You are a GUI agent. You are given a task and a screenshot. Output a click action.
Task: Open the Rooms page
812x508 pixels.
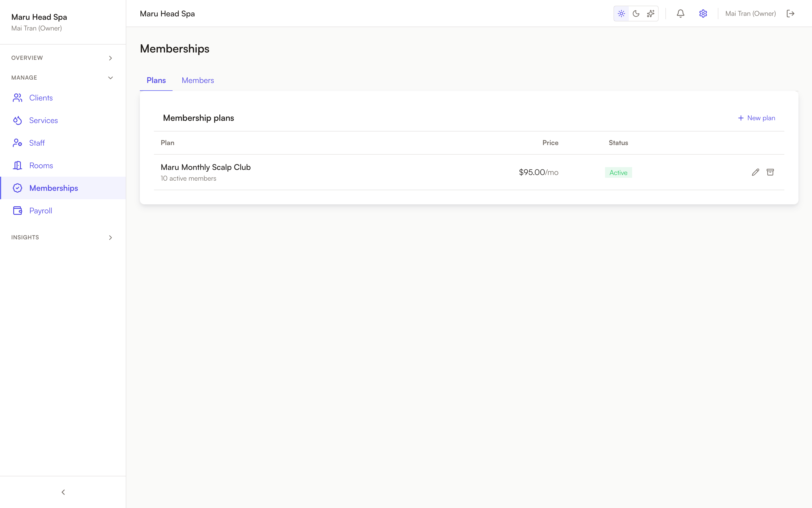pyautogui.click(x=63, y=165)
